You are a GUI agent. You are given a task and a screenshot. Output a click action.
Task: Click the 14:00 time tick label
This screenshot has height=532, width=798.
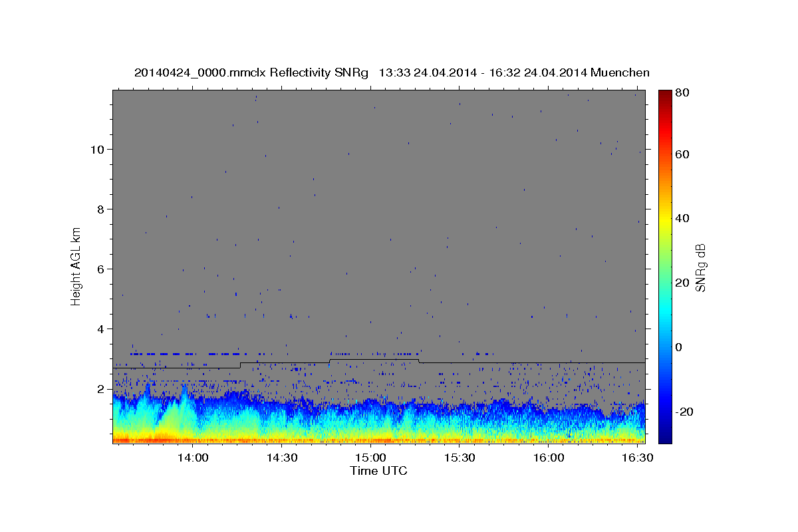194,458
